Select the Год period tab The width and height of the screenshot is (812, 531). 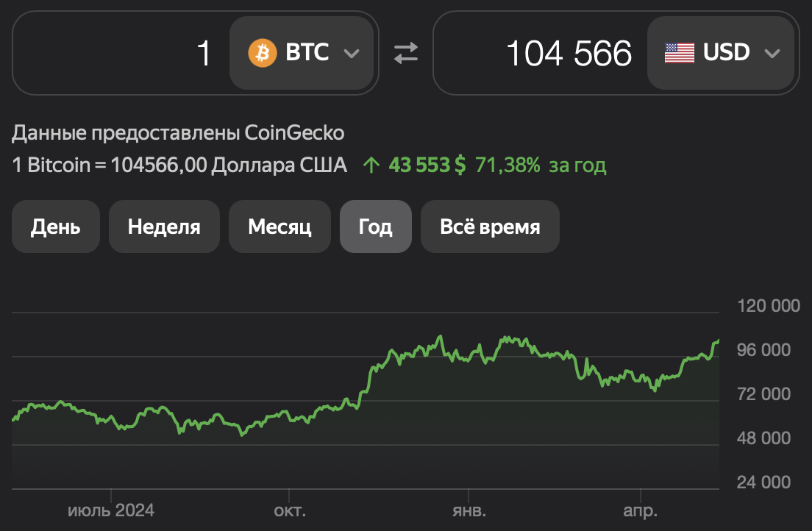375,227
